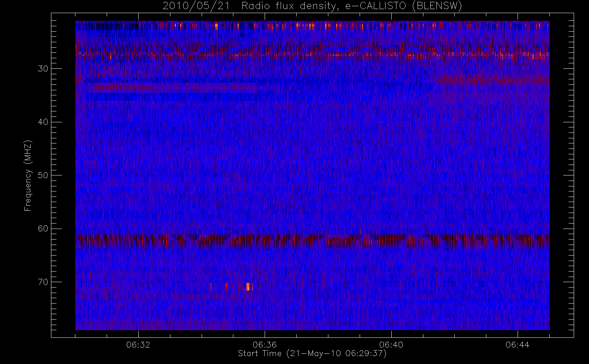
Task: Click the 40 frequency tick label
Action: (43, 122)
